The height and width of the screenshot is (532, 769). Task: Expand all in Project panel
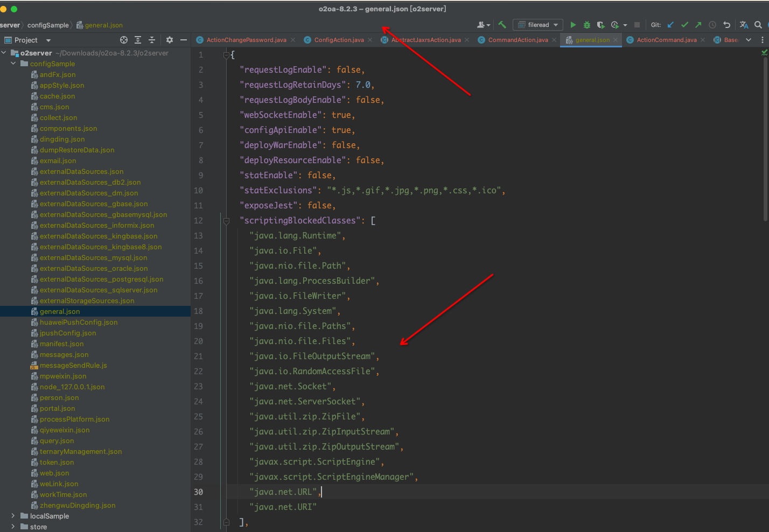138,40
